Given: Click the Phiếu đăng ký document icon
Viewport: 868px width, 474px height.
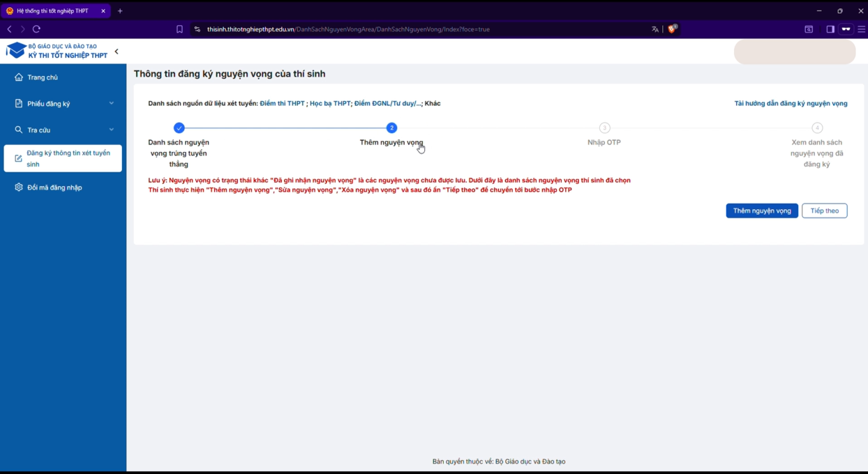Looking at the screenshot, I should (x=19, y=103).
